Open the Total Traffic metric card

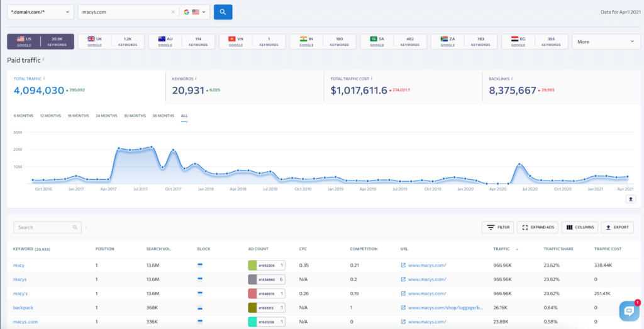(86, 87)
